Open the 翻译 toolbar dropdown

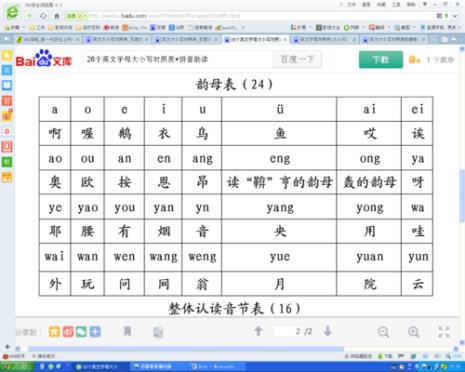click(x=380, y=27)
